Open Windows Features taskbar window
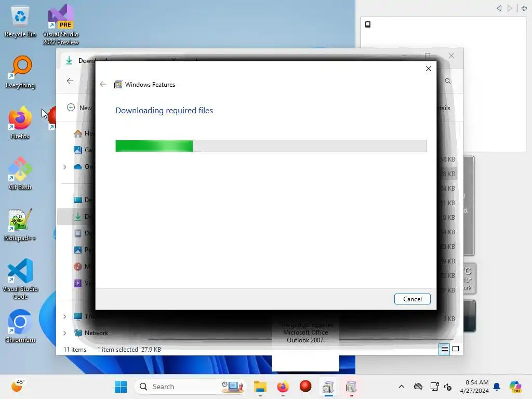Image resolution: width=532 pixels, height=399 pixels. point(328,387)
